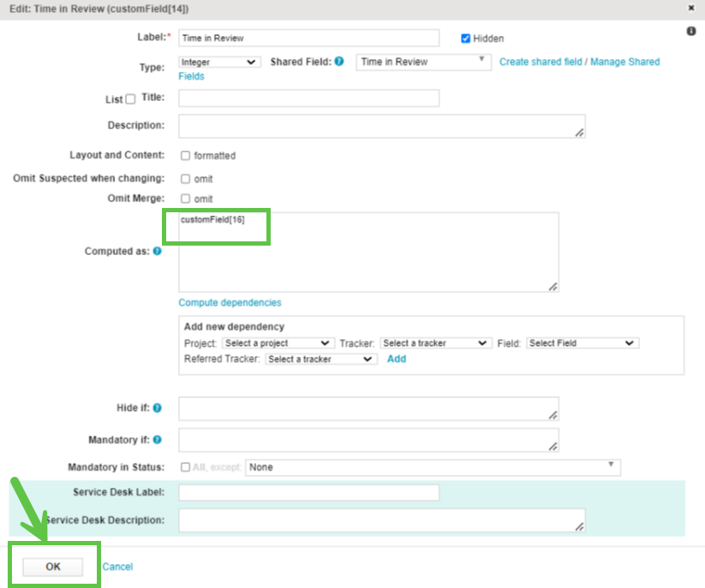
Task: Check the Omit Merge checkbox
Action: (185, 199)
